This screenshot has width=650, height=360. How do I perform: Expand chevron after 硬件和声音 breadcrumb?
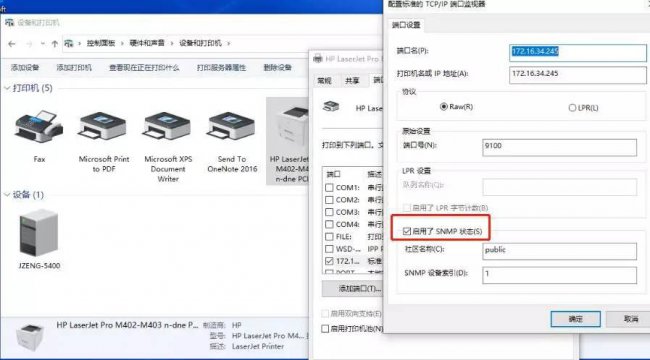tap(172, 43)
